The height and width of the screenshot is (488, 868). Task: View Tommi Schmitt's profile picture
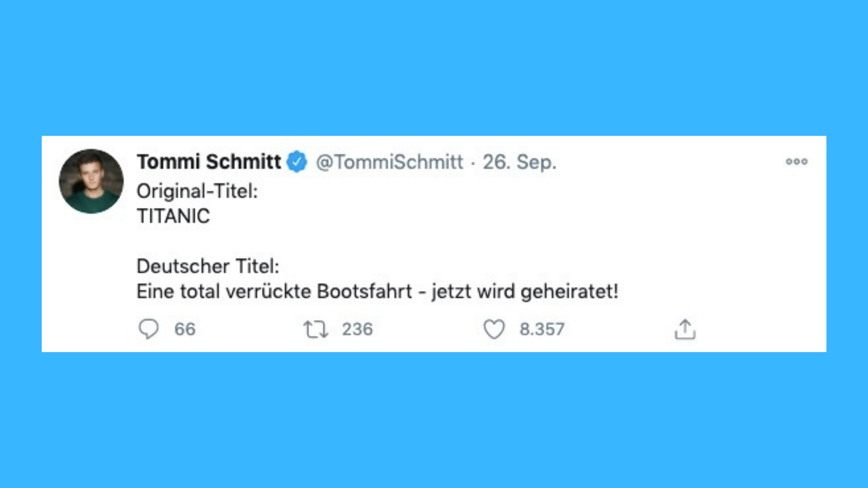[x=91, y=181]
